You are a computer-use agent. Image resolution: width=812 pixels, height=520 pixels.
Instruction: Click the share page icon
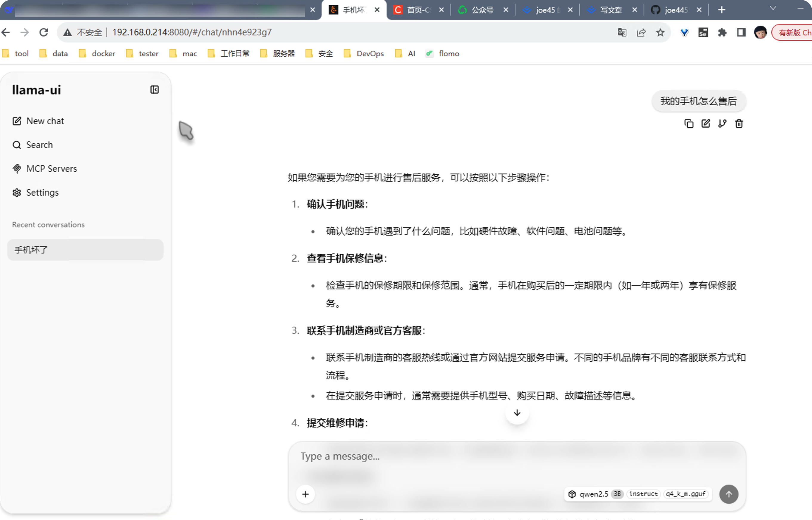(641, 32)
